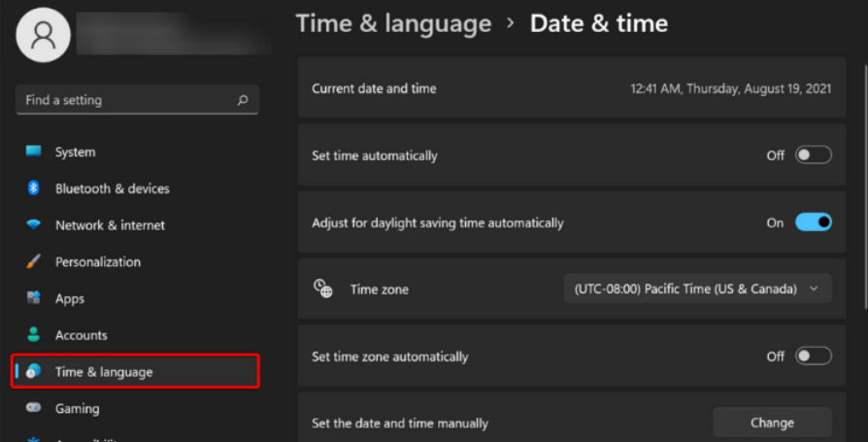Image resolution: width=868 pixels, height=442 pixels.
Task: Click the Gaming controller icon
Action: pyautogui.click(x=34, y=409)
